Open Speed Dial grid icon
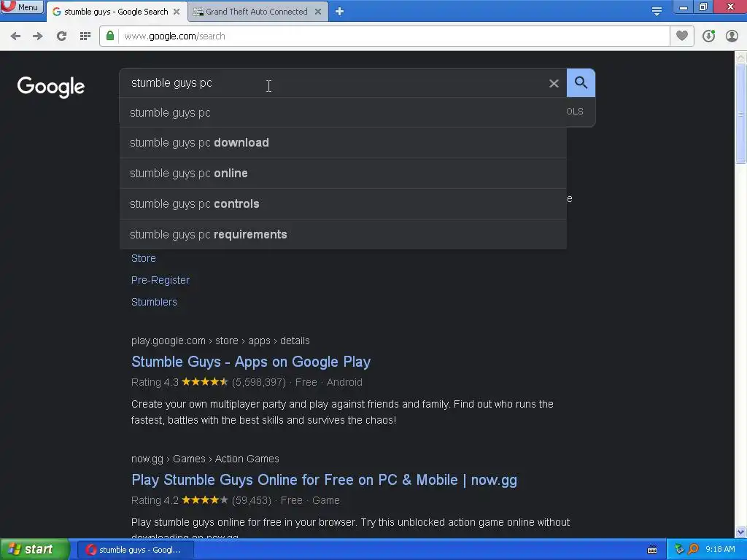 click(x=85, y=36)
